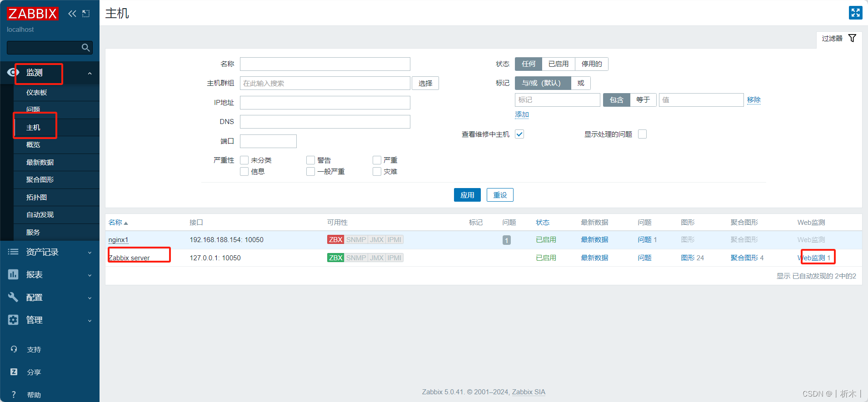Check the Not classified severity box
Screen dimensions: 868x402
(244, 160)
